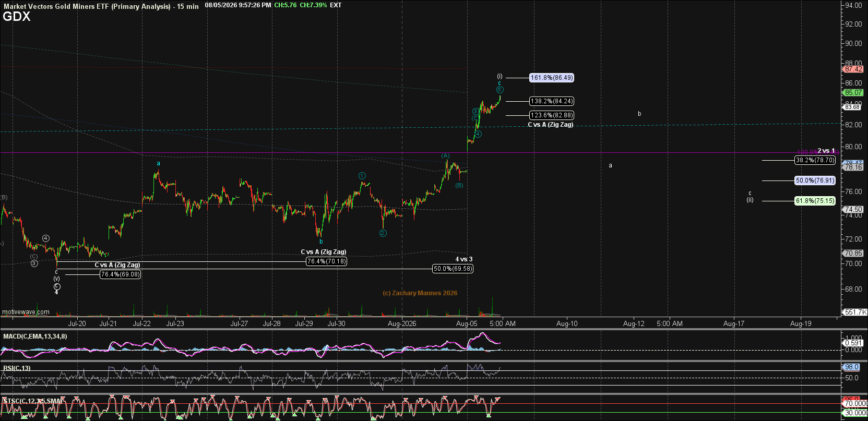Click the stochastic 30.0000 level tag
The image size is (868, 421).
point(855,413)
